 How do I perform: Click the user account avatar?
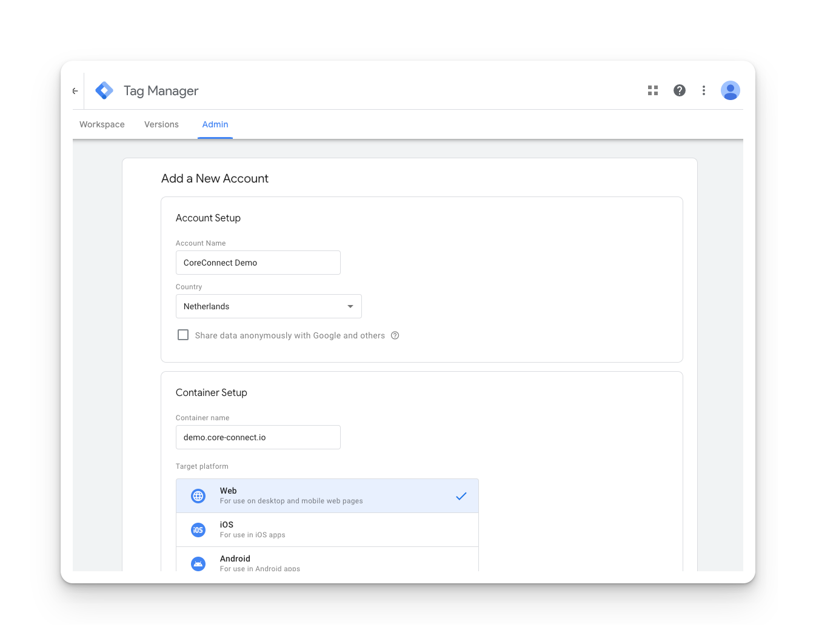coord(730,90)
